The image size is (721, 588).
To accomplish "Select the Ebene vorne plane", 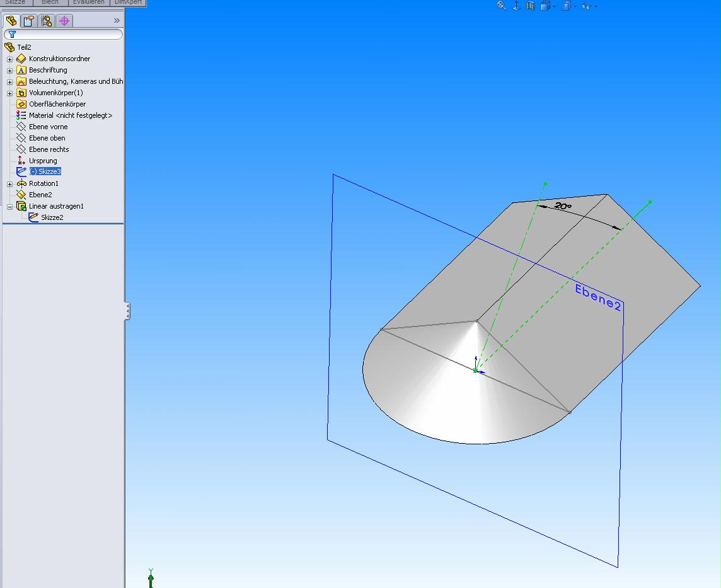I will click(x=49, y=127).
